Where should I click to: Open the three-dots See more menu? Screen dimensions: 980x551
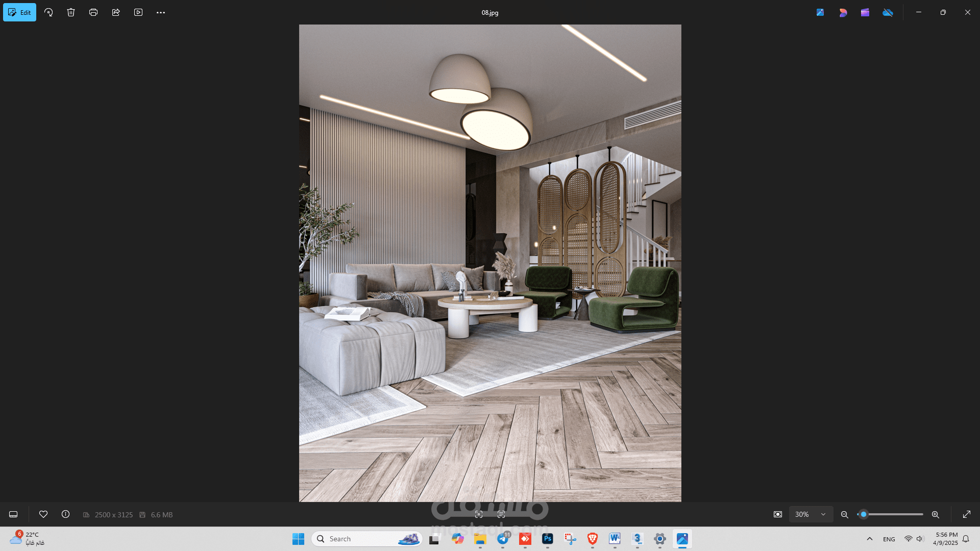click(161, 12)
